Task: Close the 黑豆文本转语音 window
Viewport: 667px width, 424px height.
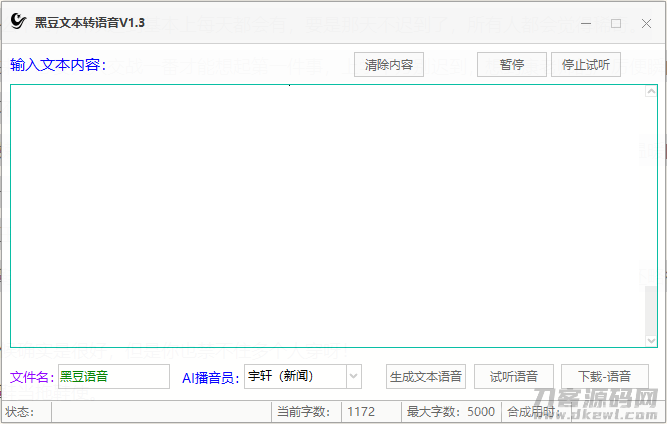Action: point(646,23)
